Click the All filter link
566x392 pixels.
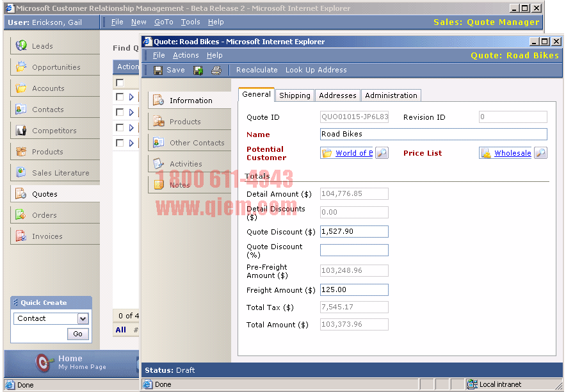(x=120, y=330)
